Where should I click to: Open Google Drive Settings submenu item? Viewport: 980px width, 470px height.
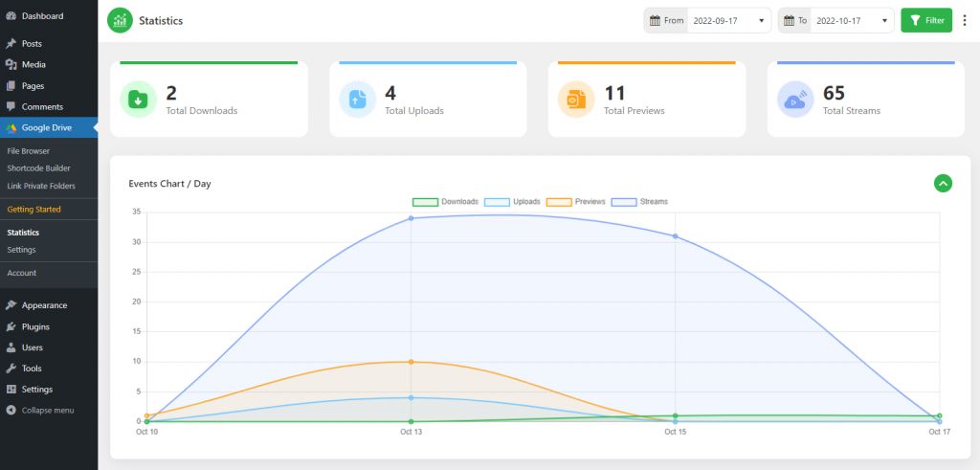[21, 250]
